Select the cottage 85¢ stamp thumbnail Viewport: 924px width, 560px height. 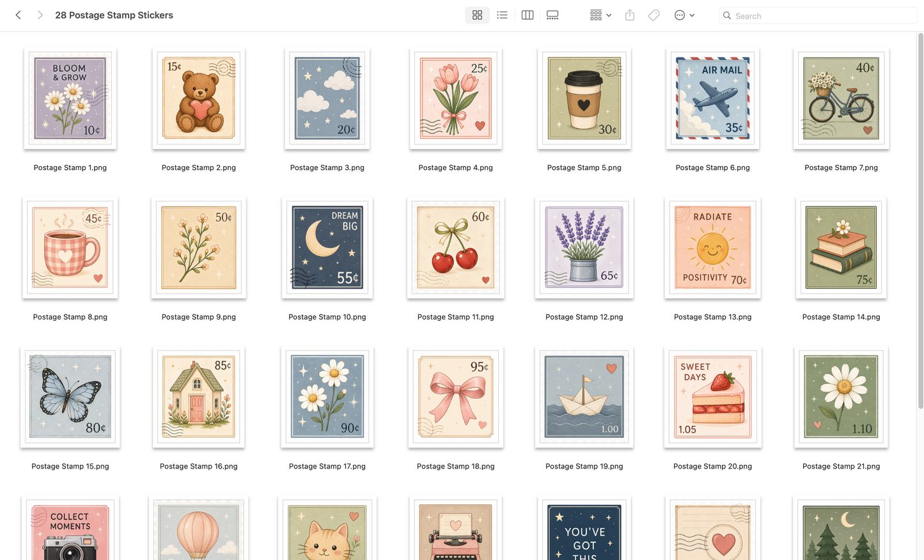click(x=199, y=397)
